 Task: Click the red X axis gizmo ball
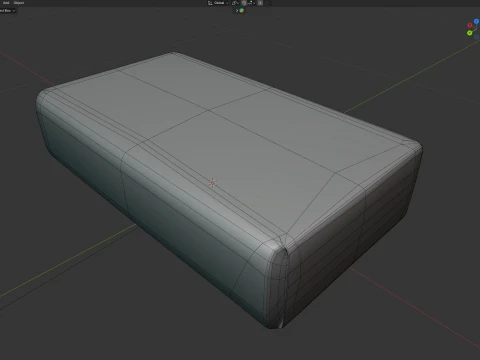[x=470, y=25]
